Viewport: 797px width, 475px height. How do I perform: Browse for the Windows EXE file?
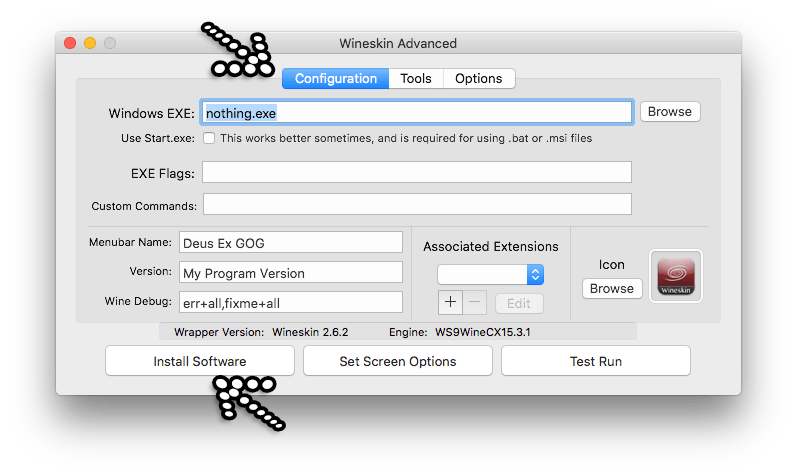[x=670, y=112]
